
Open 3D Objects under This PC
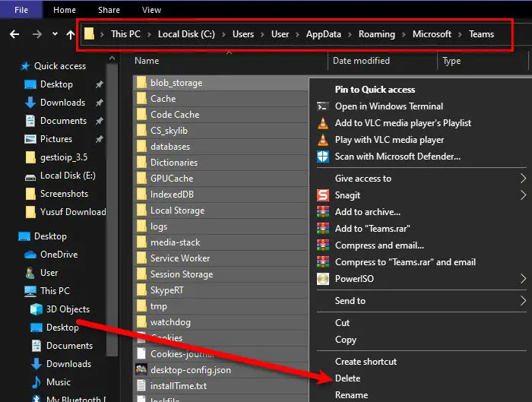click(x=68, y=309)
